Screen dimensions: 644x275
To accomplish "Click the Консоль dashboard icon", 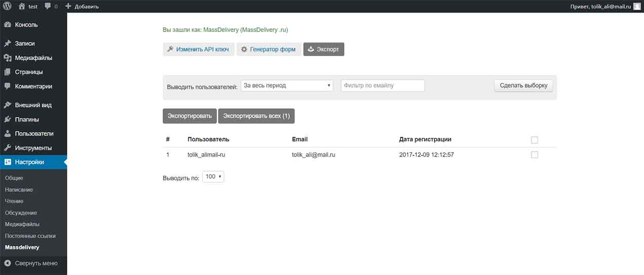I will [8, 25].
